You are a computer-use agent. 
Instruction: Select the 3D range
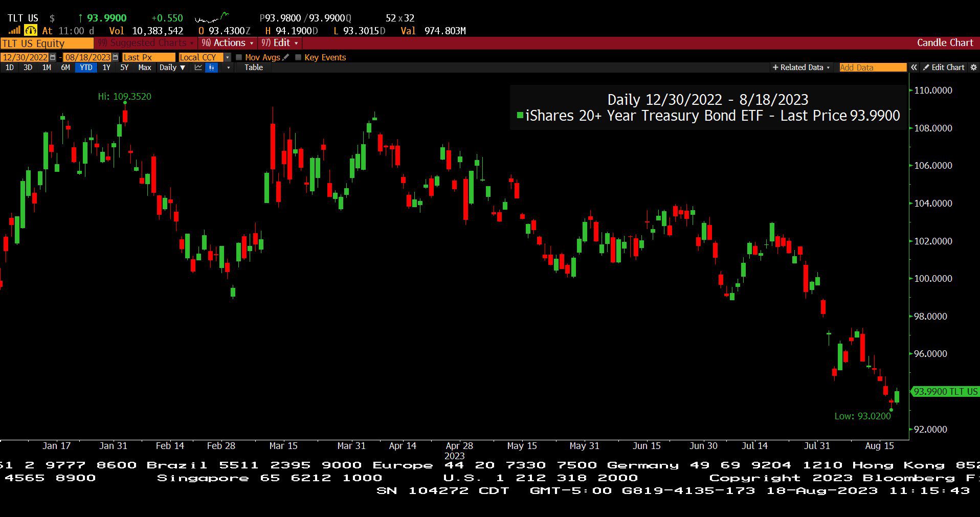[x=28, y=68]
